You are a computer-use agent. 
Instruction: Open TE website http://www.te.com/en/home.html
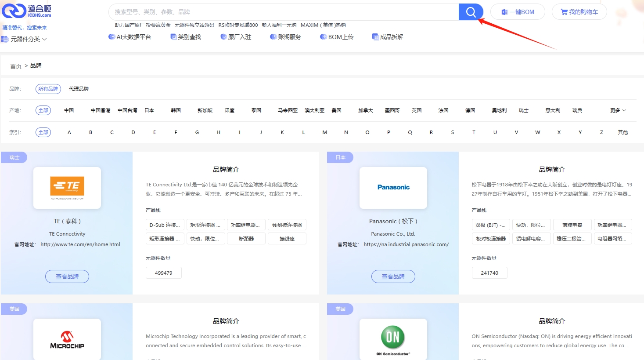click(x=80, y=244)
